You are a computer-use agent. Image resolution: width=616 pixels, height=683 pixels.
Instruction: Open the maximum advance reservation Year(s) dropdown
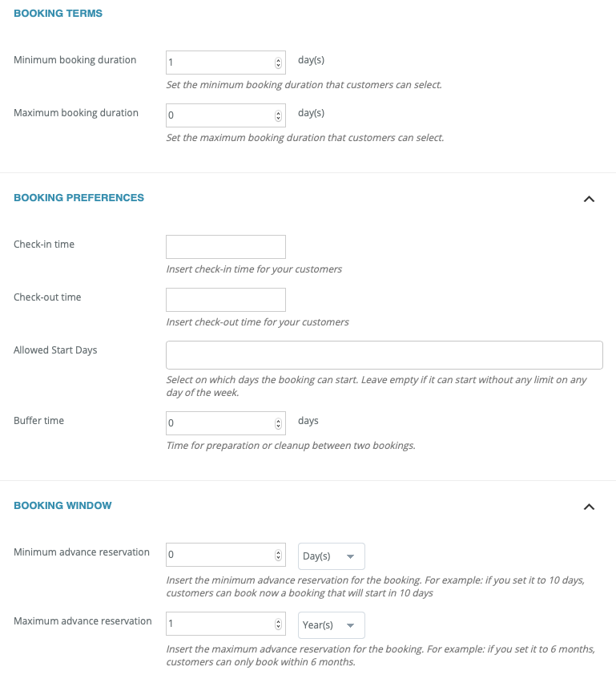(x=331, y=625)
